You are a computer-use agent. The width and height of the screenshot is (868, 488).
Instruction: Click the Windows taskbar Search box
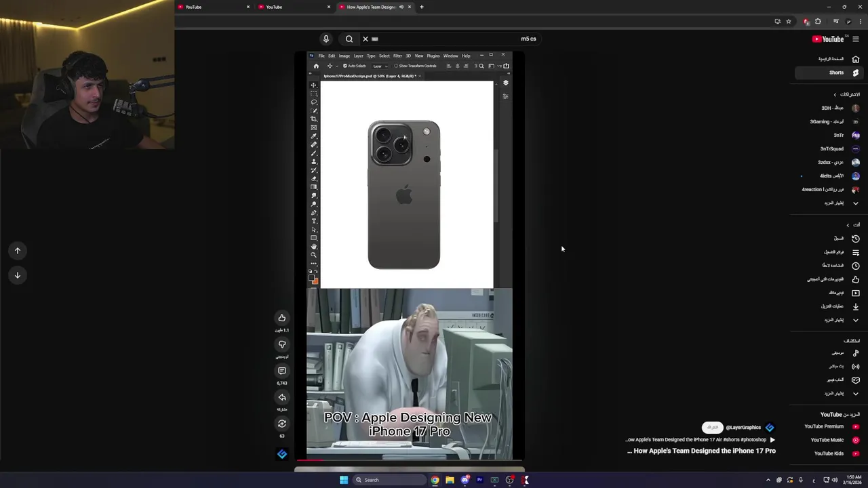pyautogui.click(x=389, y=480)
